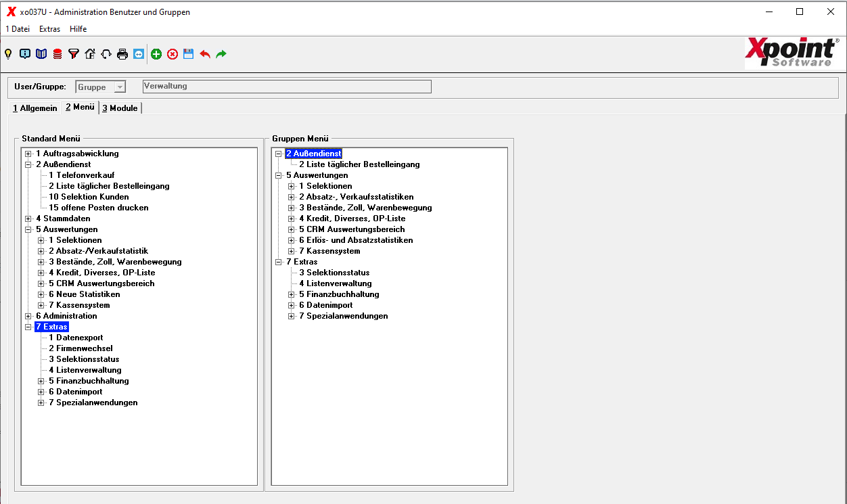Click the headset support icon
The height and width of the screenshot is (504, 847).
(x=106, y=54)
